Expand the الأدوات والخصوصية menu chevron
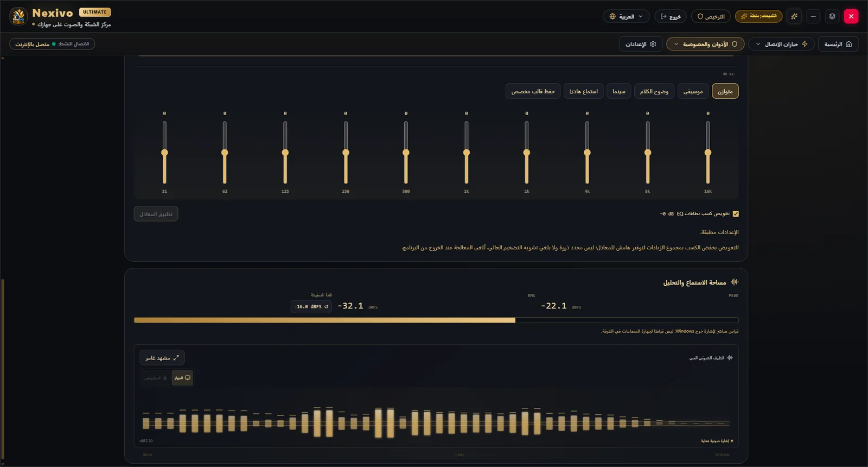The height and width of the screenshot is (467, 868). pos(676,44)
